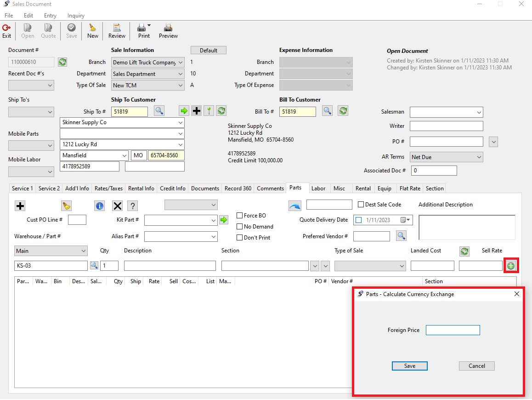Click Cancel in Currency Exchange dialog
This screenshot has height=400, width=532.
click(x=477, y=366)
